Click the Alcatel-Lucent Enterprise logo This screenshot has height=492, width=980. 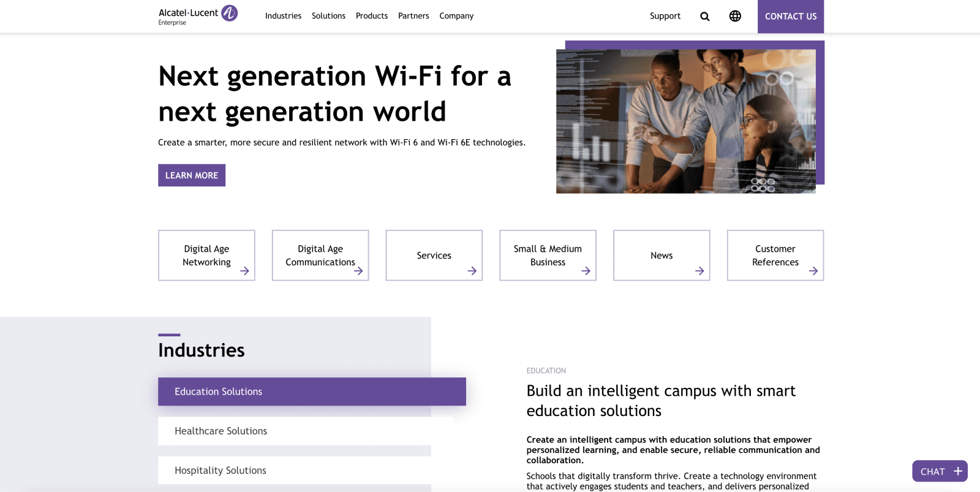(197, 15)
